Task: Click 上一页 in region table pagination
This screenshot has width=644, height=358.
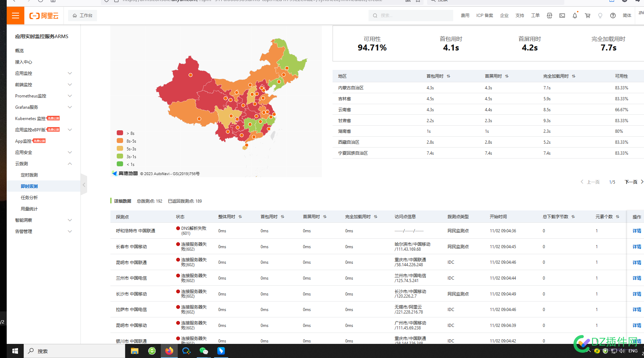Action: coord(590,182)
